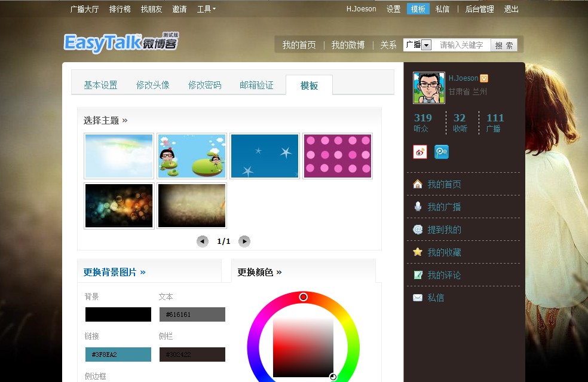The height and width of the screenshot is (382, 588).
Task: Click the Sina Weibo binding icon
Action: (x=419, y=152)
